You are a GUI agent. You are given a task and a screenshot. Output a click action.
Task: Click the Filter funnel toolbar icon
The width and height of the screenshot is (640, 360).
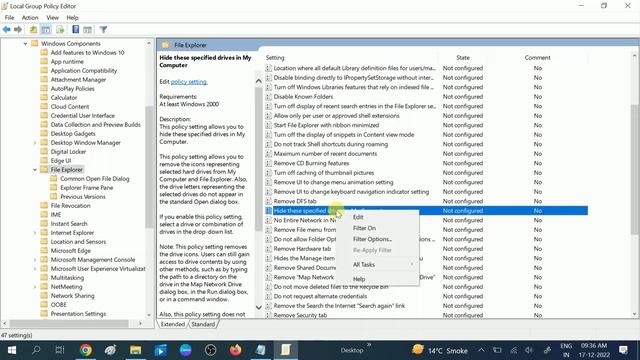(x=103, y=29)
